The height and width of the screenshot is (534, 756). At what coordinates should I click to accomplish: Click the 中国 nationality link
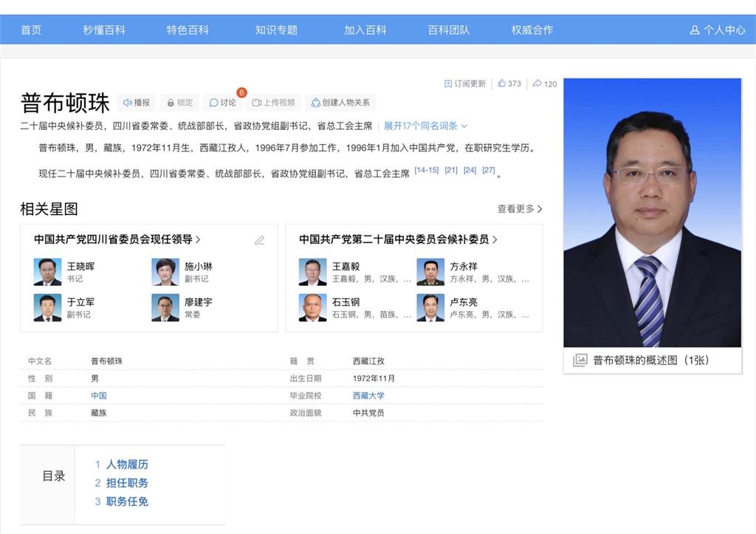tap(99, 396)
